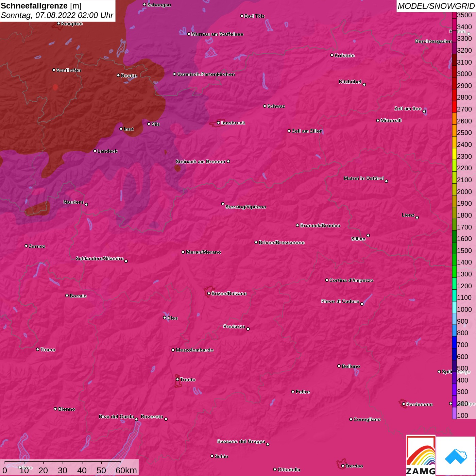Click the Schneefallgrenze title text
This screenshot has width=476, height=476.
34,6
